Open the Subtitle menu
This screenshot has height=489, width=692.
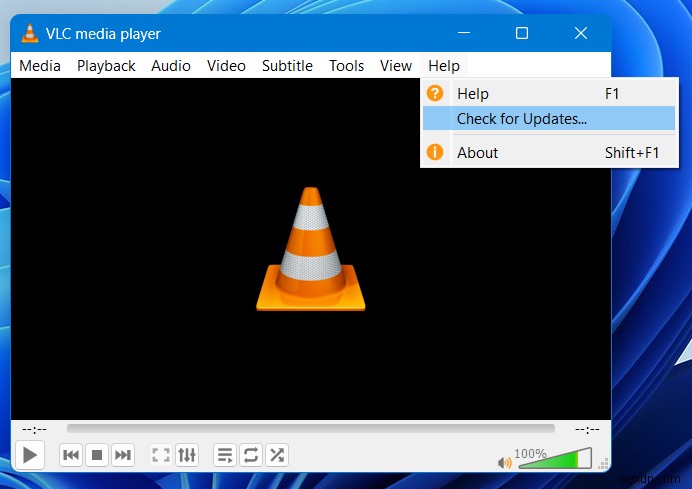pyautogui.click(x=287, y=66)
